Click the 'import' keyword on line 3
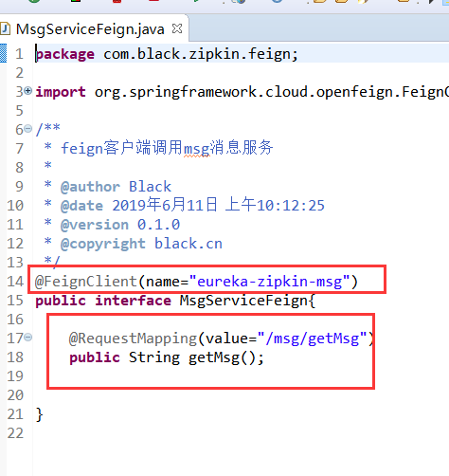The image size is (449, 476). pos(61,92)
